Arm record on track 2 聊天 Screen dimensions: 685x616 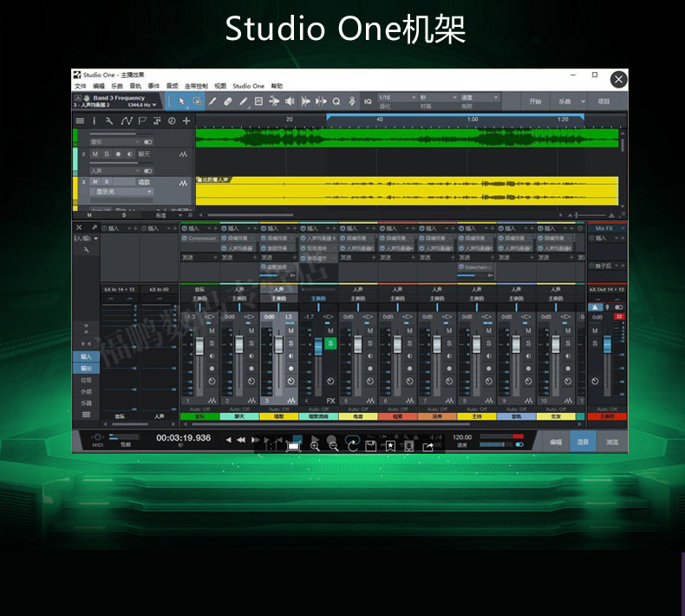(118, 154)
